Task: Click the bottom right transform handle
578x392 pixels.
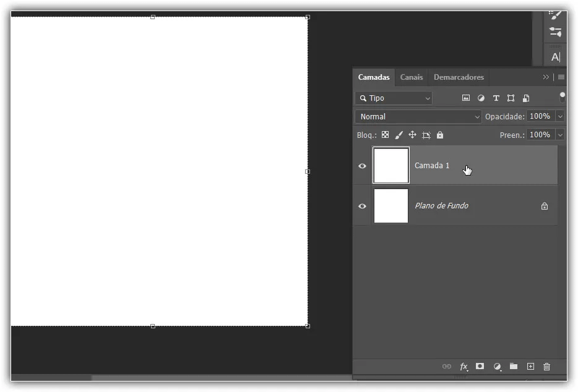Action: pos(308,326)
